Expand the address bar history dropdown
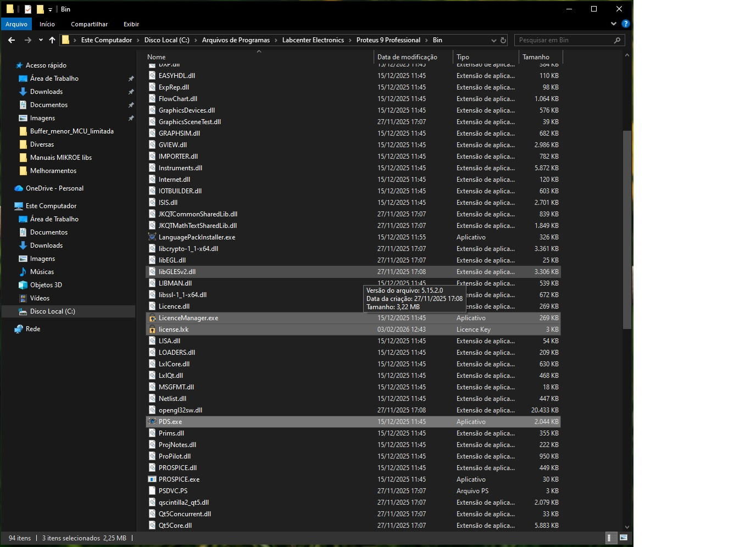This screenshot has width=756, height=547. click(x=493, y=40)
